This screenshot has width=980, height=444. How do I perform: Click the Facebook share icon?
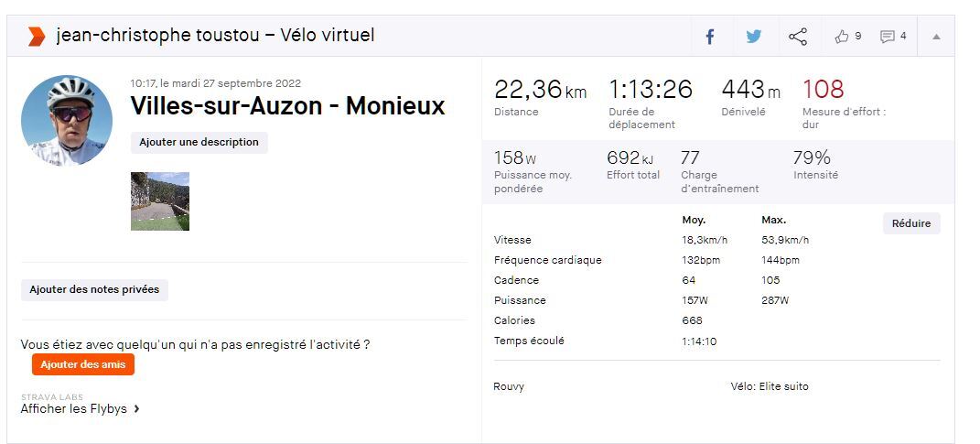click(709, 37)
